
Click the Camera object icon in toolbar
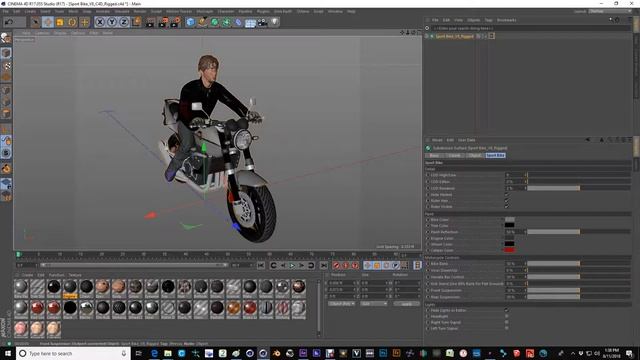point(262,22)
